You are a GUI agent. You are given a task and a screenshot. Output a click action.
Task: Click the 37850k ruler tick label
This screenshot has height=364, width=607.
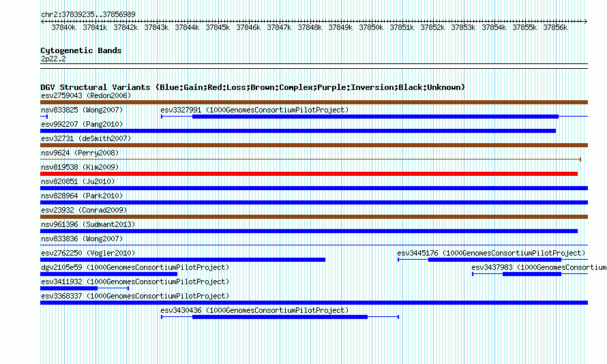[371, 27]
